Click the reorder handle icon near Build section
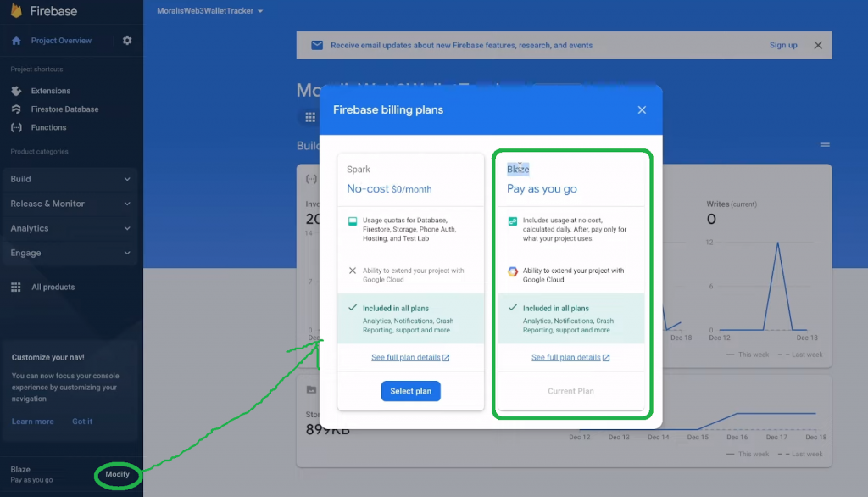 (x=825, y=145)
